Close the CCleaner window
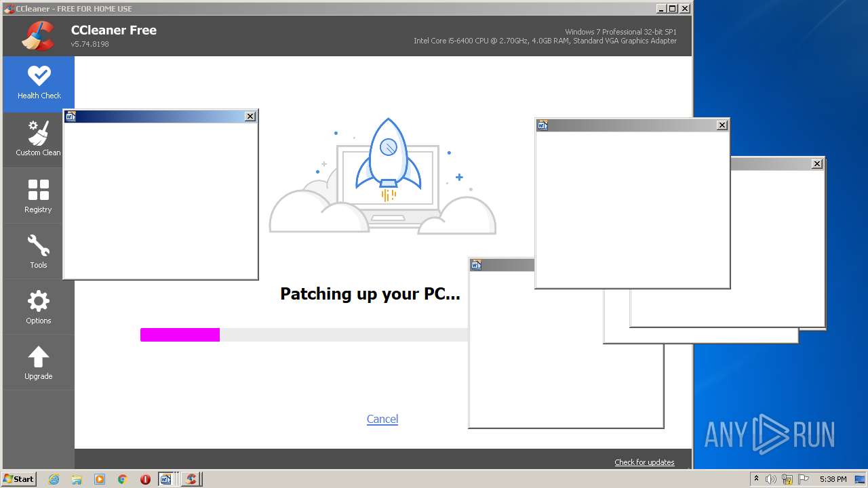868x488 pixels. coord(684,9)
